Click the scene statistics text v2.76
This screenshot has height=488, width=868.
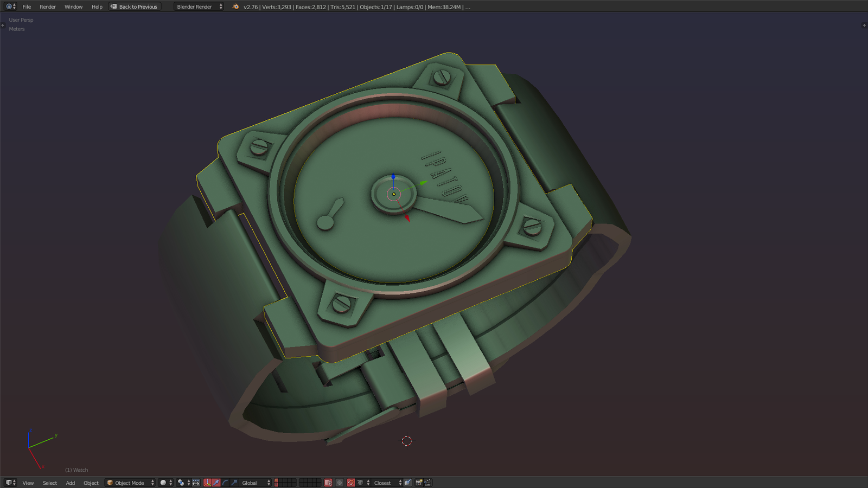tap(357, 7)
